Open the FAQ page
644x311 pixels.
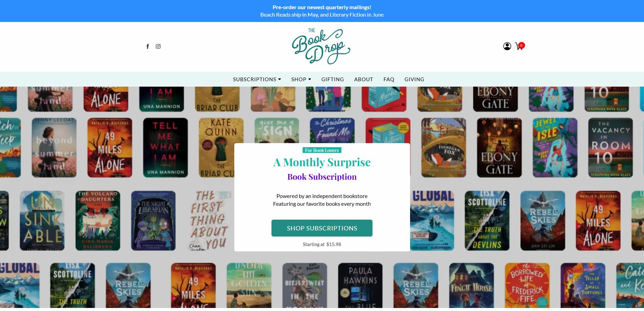[x=389, y=79]
